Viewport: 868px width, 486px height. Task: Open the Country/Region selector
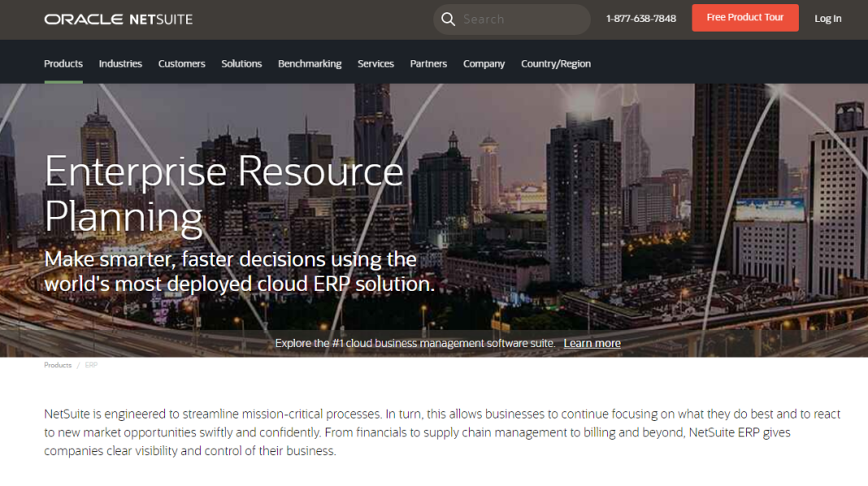click(556, 63)
